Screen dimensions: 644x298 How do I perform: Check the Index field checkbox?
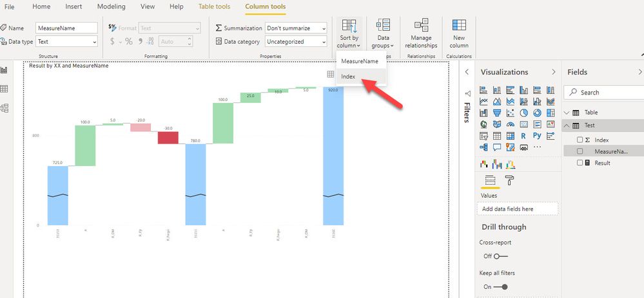[x=580, y=140]
